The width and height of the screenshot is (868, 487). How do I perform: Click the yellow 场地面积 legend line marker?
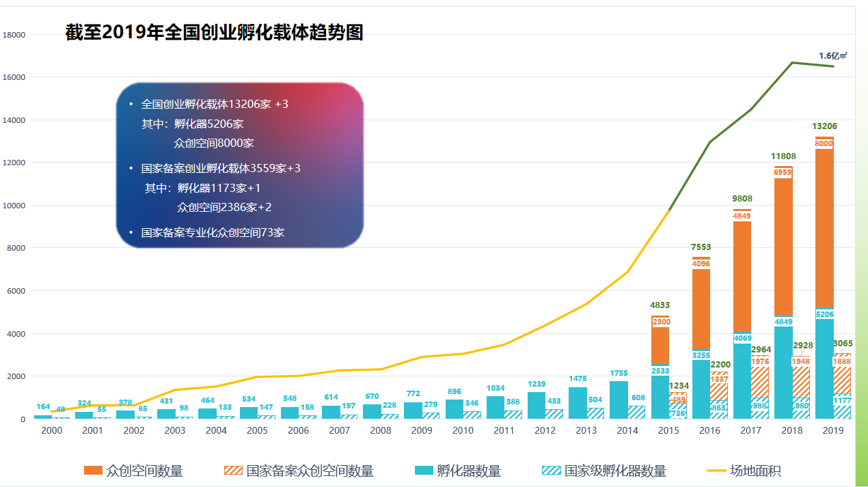point(716,471)
